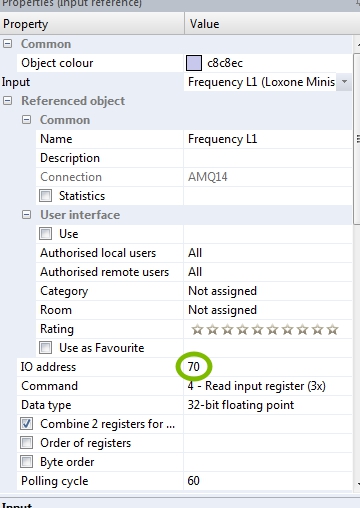
Task: Enable Use as Favourite checkbox
Action: pyautogui.click(x=46, y=348)
